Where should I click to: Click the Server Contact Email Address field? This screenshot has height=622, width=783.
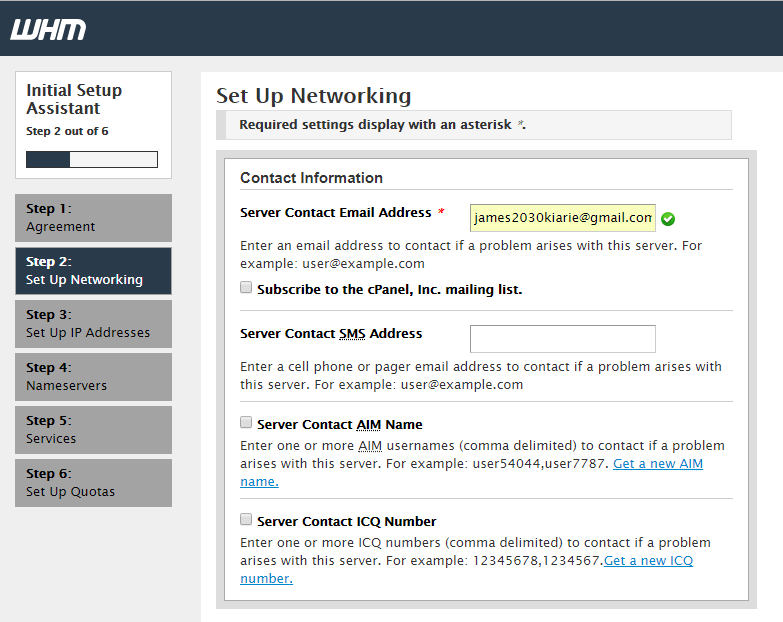[562, 218]
